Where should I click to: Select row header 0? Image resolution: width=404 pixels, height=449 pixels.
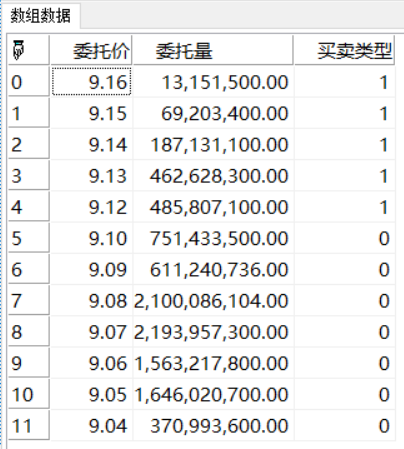point(29,82)
